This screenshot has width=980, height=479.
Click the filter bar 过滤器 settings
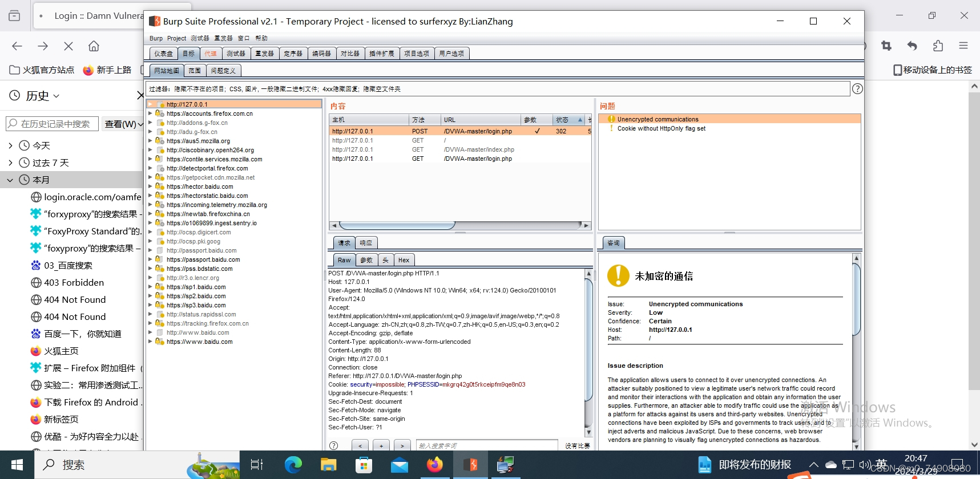pyautogui.click(x=498, y=89)
